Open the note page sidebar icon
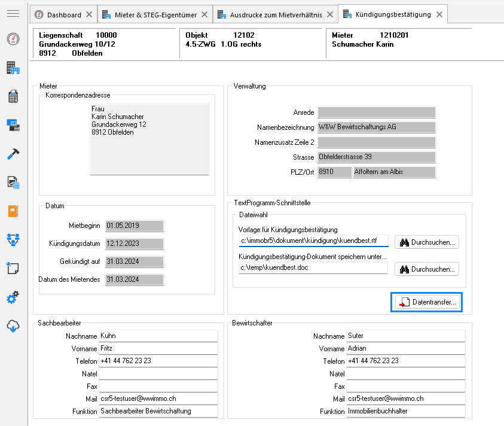The image size is (504, 426). click(x=13, y=268)
